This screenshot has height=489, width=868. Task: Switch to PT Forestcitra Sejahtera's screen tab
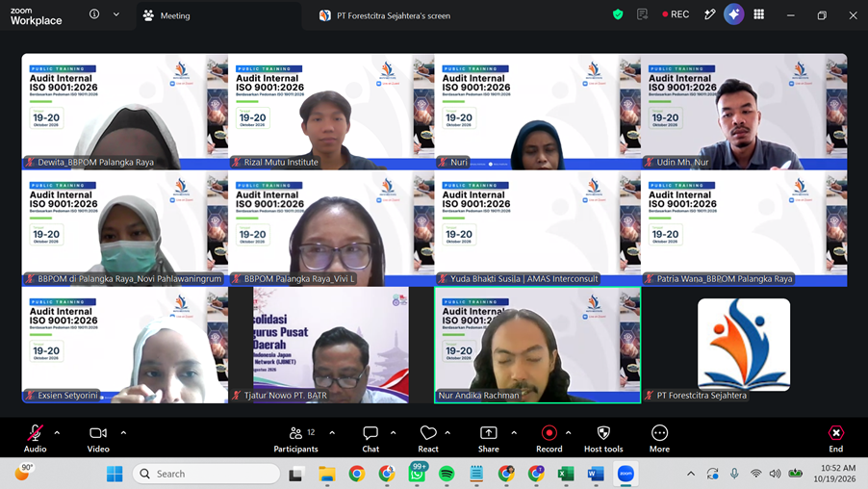pyautogui.click(x=385, y=15)
